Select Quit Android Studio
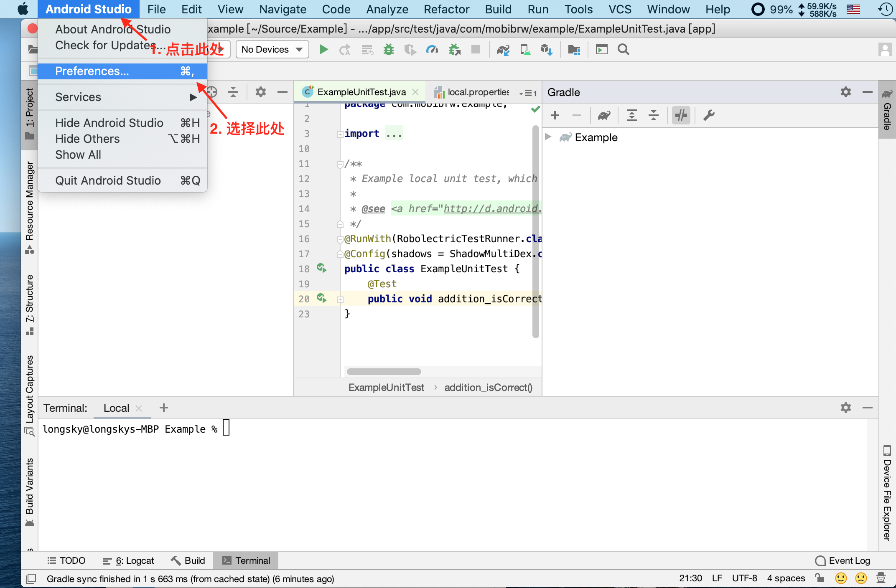Image resolution: width=896 pixels, height=588 pixels. 122,180
